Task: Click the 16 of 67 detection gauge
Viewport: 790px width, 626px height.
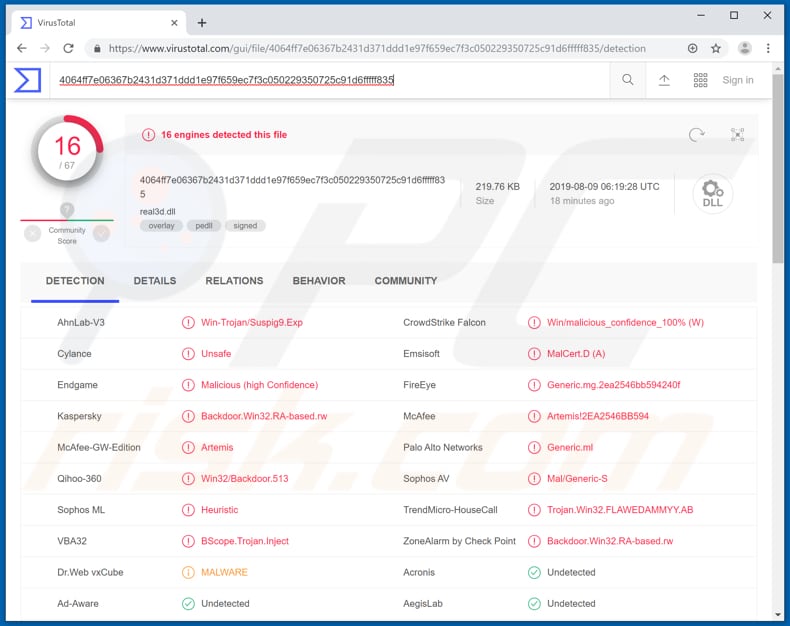Action: tap(67, 151)
